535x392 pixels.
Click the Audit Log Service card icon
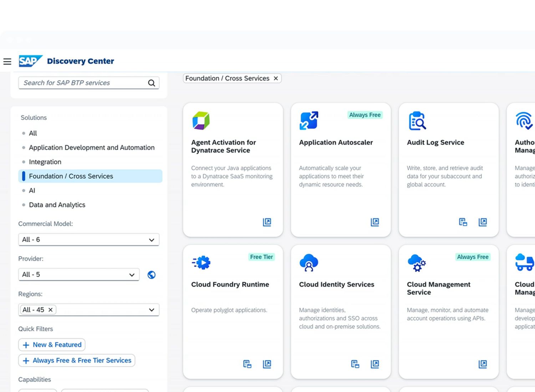(417, 120)
